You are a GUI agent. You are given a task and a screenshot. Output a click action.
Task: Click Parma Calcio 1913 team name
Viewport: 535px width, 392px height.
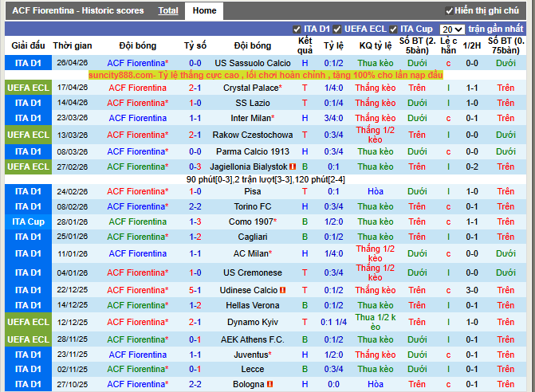click(x=253, y=151)
